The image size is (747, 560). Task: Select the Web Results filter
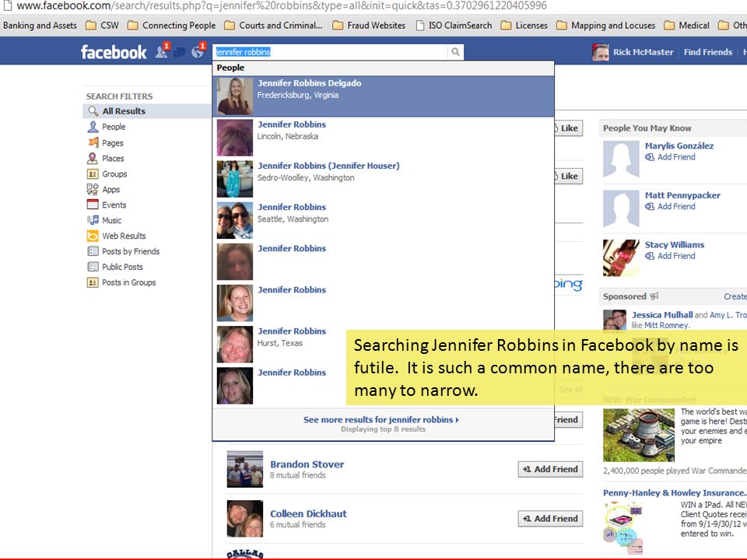(124, 236)
